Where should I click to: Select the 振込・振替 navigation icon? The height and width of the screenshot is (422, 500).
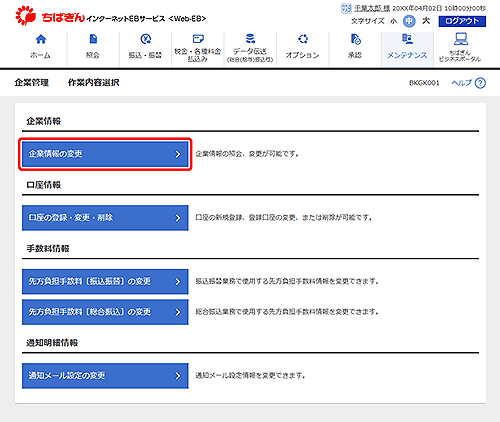coord(146,39)
